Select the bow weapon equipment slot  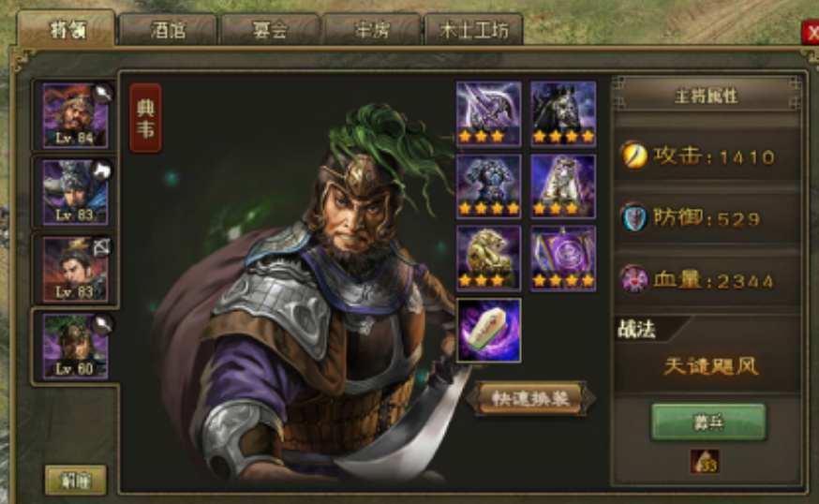(488, 113)
